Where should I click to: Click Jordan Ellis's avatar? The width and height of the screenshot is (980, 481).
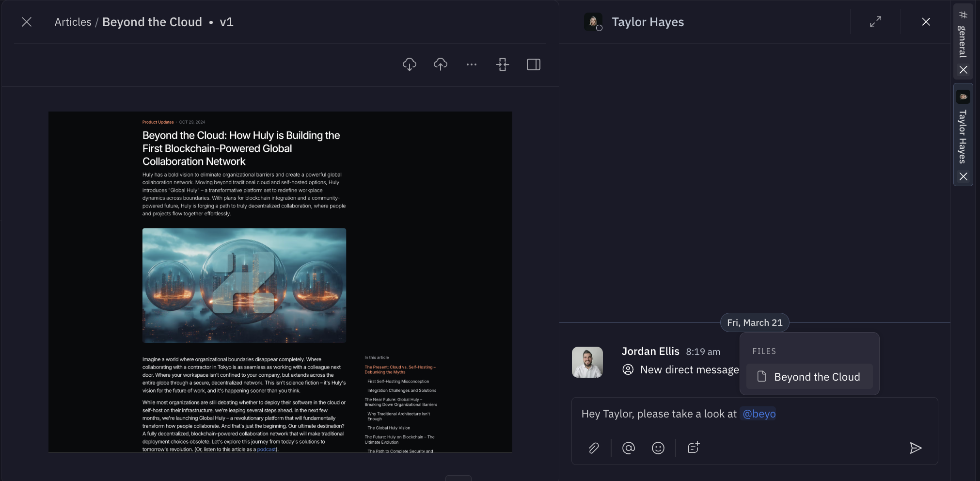587,362
